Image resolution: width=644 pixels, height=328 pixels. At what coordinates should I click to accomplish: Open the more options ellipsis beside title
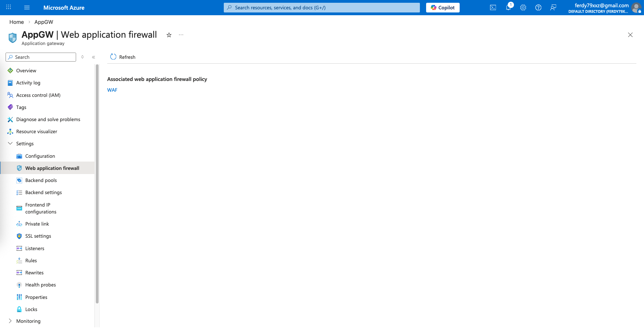click(181, 35)
